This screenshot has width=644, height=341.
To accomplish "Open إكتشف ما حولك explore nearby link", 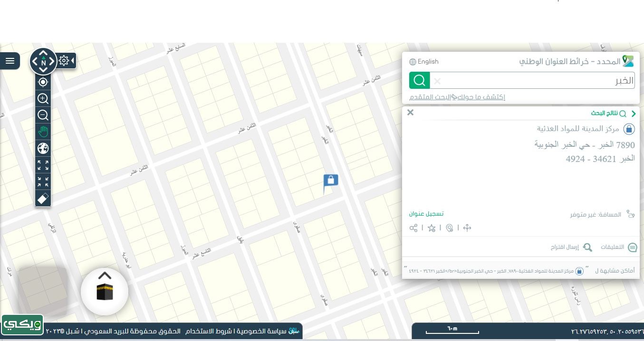I will coord(481,97).
